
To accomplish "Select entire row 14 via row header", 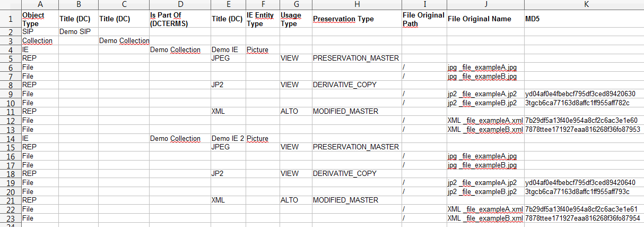I will point(10,138).
